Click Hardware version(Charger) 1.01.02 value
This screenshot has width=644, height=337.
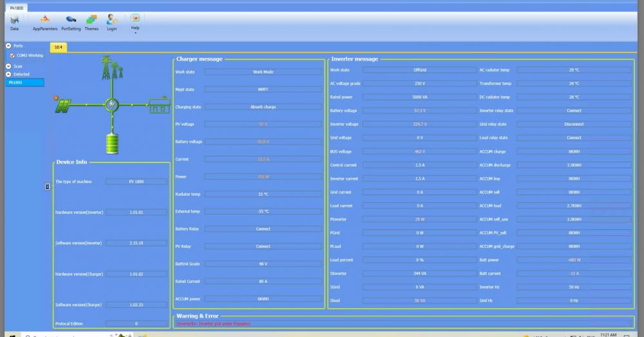coord(137,274)
